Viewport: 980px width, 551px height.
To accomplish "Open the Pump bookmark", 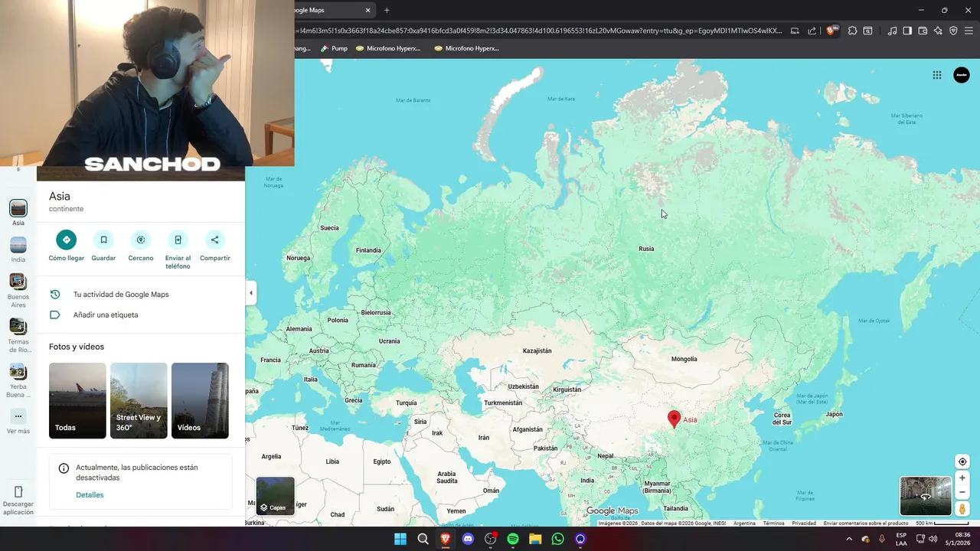I will coord(334,48).
